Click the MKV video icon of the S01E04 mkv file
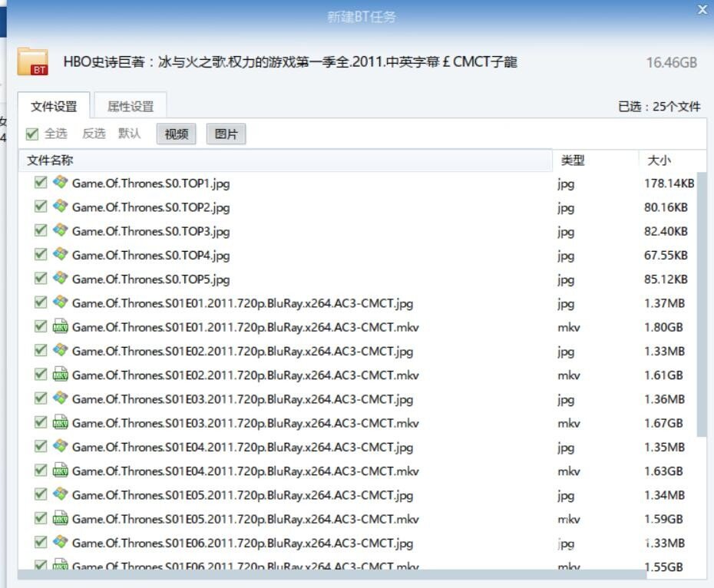The image size is (714, 588). 60,471
